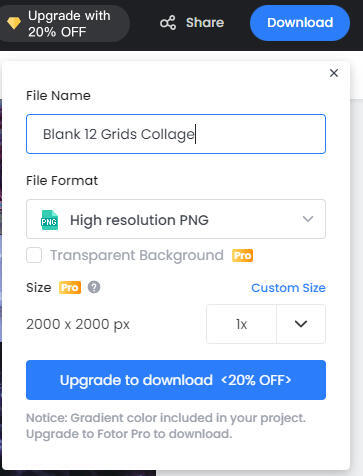Click the Size help question mark icon

tap(94, 287)
